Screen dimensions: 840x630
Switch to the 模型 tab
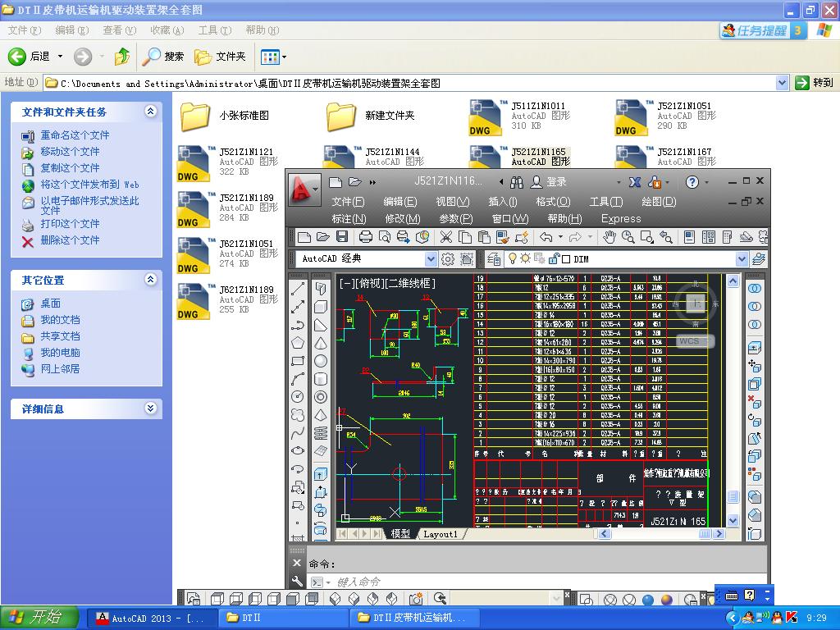pos(400,534)
